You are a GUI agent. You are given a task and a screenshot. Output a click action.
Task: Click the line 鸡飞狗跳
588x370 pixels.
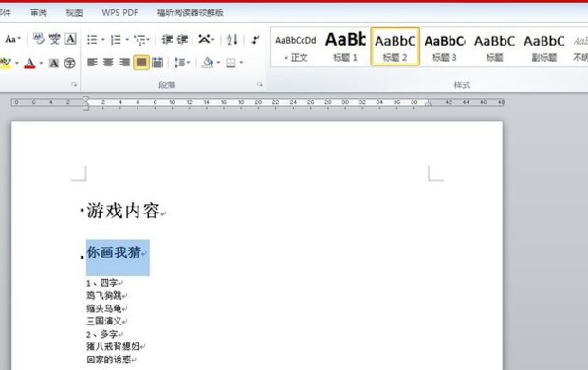tap(104, 295)
